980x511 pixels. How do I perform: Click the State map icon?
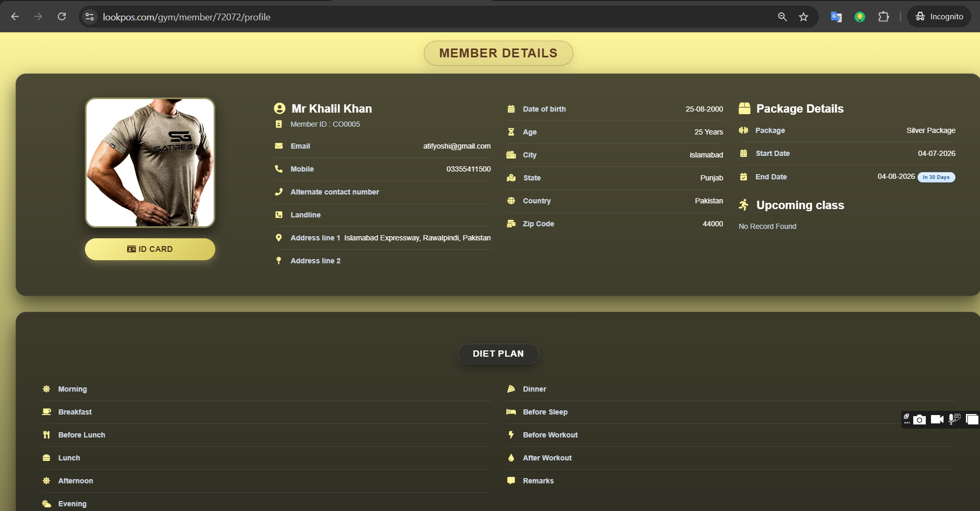[x=511, y=178]
